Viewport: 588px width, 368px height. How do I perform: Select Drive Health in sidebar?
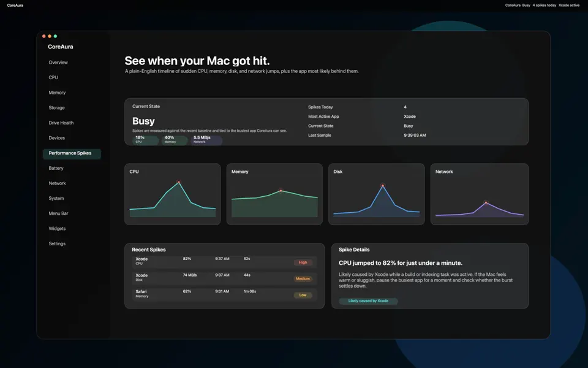(61, 123)
